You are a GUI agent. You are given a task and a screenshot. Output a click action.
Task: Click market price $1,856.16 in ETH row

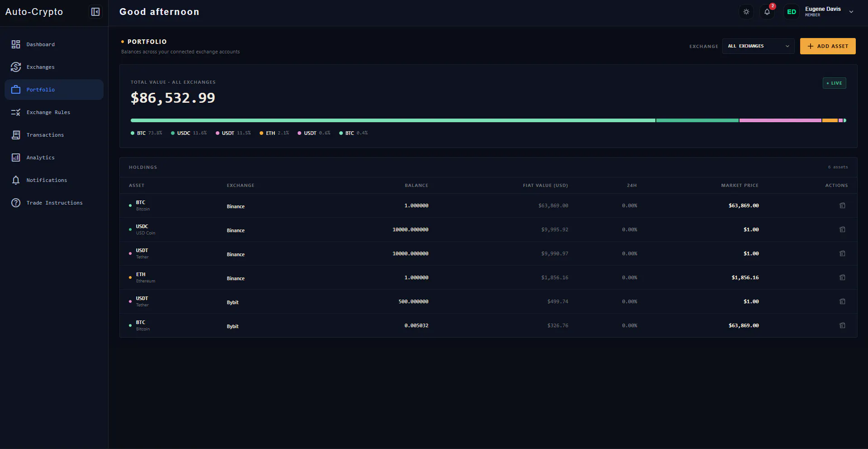(x=745, y=277)
